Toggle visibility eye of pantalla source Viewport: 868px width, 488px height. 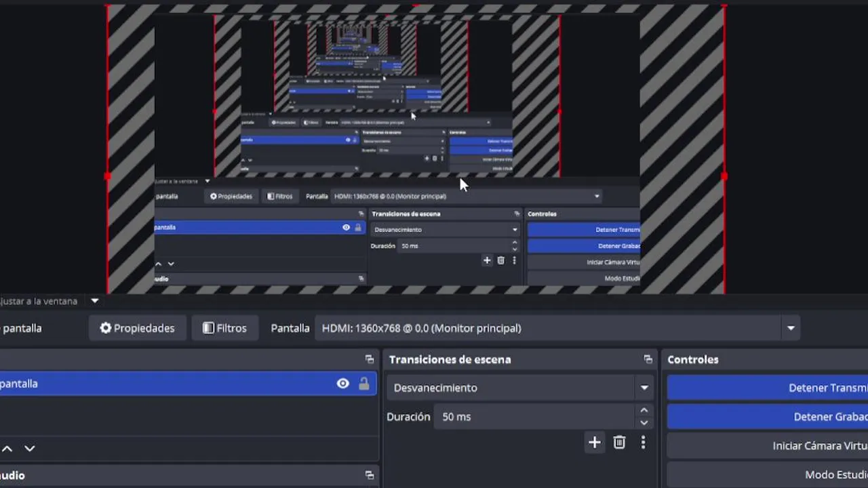[343, 384]
